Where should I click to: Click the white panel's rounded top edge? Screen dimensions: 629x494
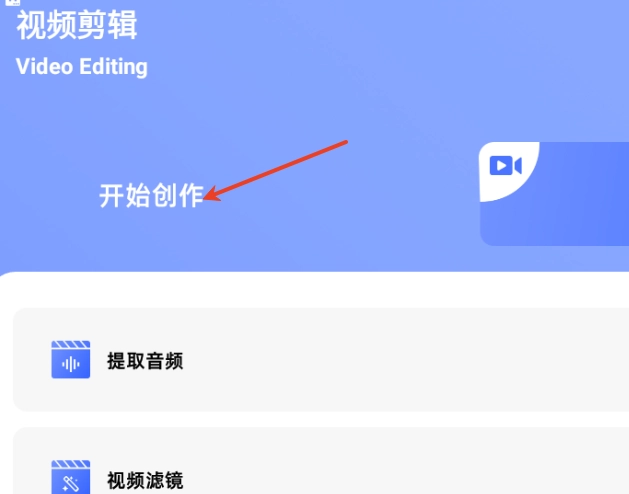pos(314,274)
